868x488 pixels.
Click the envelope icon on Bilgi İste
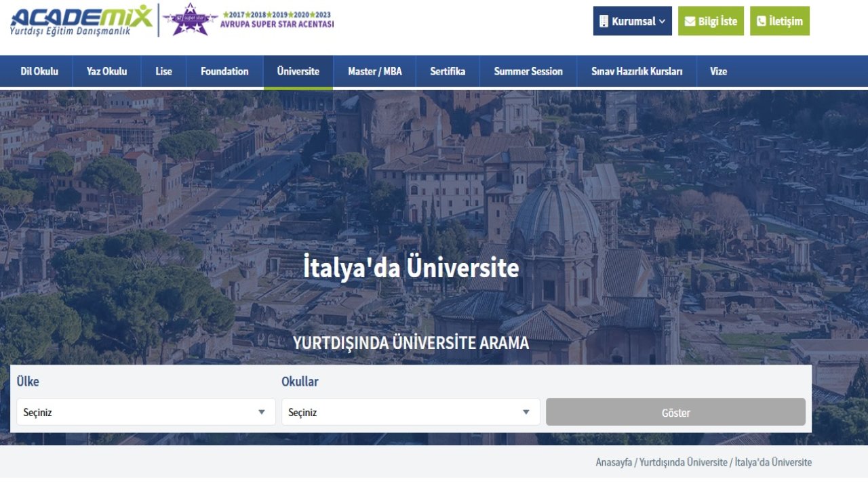tap(692, 21)
